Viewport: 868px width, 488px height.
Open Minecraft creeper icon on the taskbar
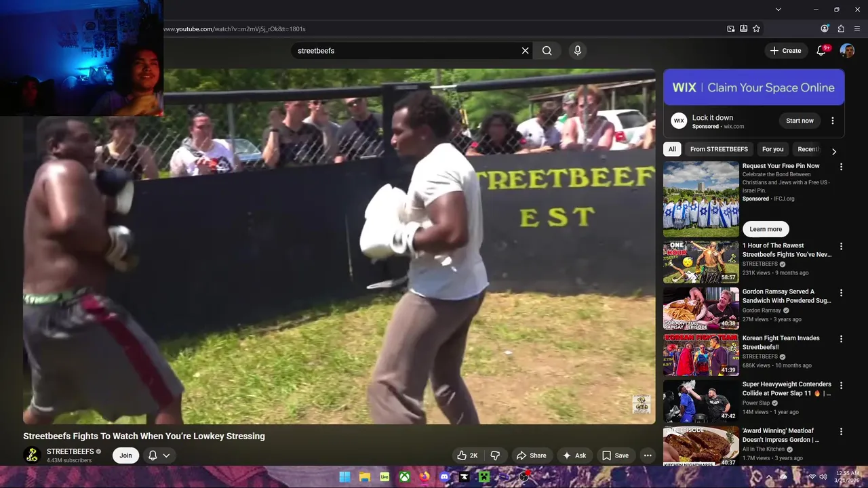(484, 477)
